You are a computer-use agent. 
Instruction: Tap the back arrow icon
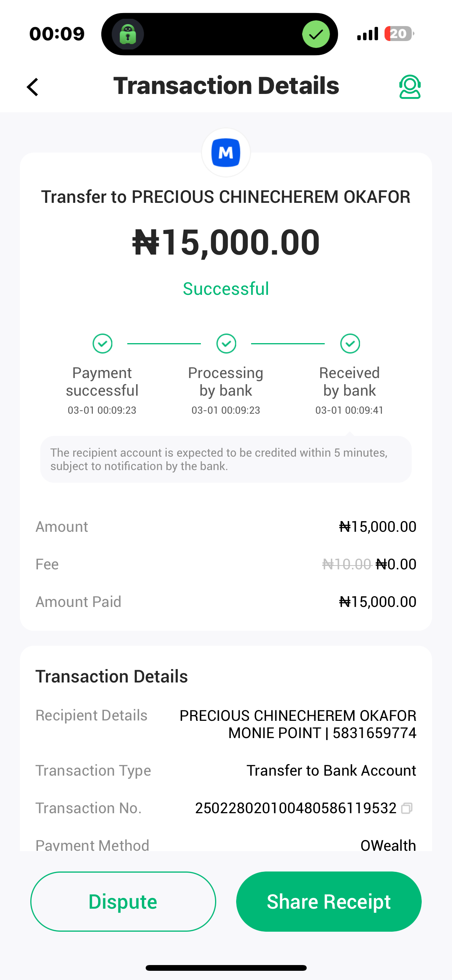[33, 87]
